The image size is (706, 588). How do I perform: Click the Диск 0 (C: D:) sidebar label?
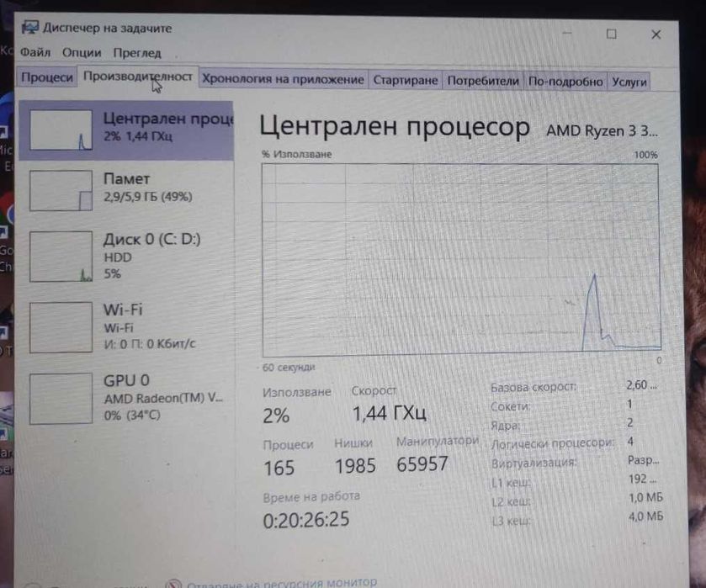coord(152,240)
